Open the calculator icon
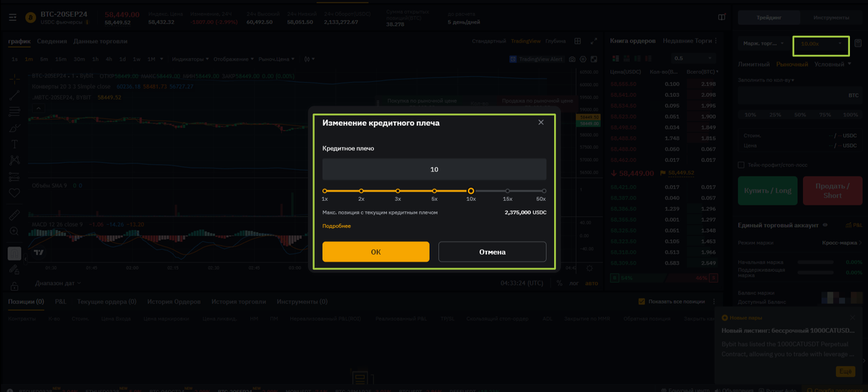The width and height of the screenshot is (868, 392). (x=858, y=44)
